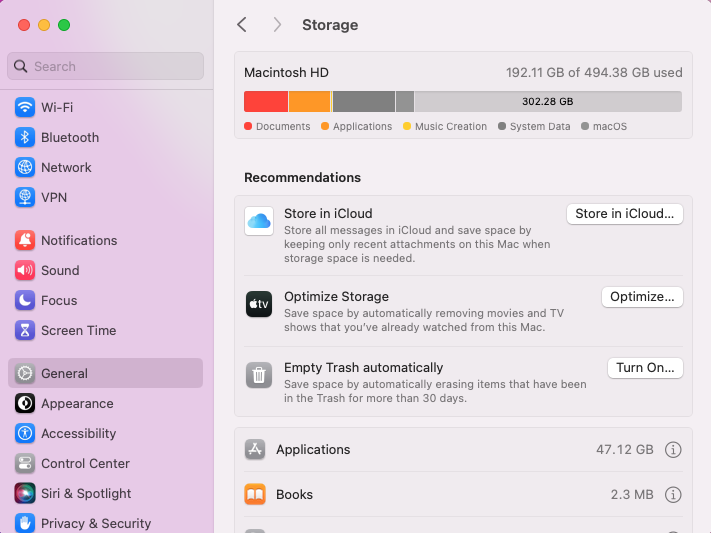Screen dimensions: 711x533
Task: Click the Applications row name in storage list
Action: pos(313,450)
